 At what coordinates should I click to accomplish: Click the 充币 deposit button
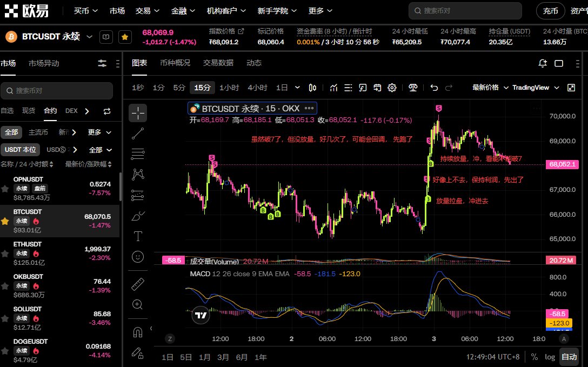coord(551,11)
